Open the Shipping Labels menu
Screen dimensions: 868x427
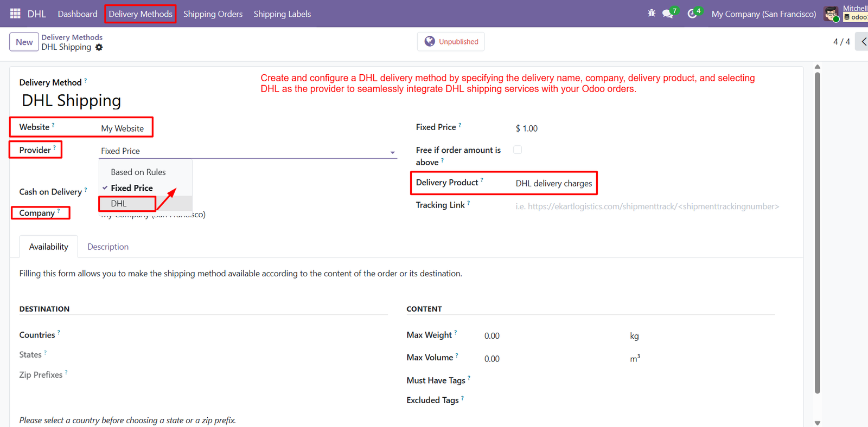click(282, 14)
